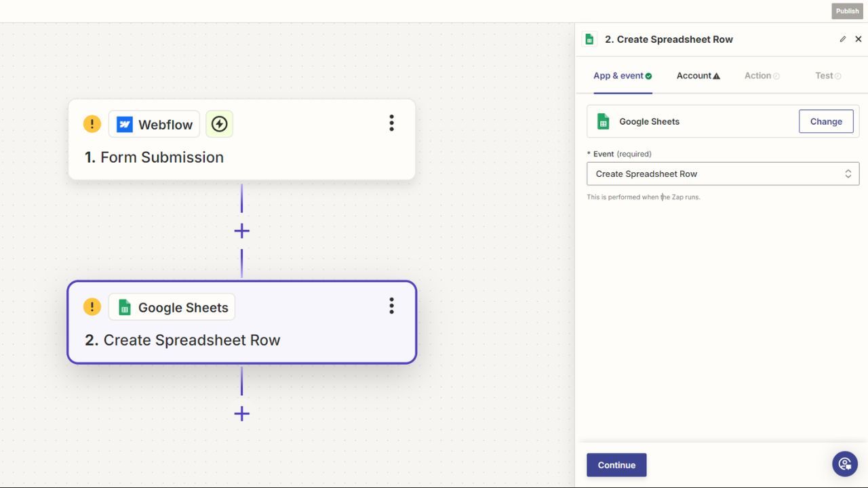Click the warning icon on Form Submission step
The height and width of the screenshot is (488, 868).
92,124
